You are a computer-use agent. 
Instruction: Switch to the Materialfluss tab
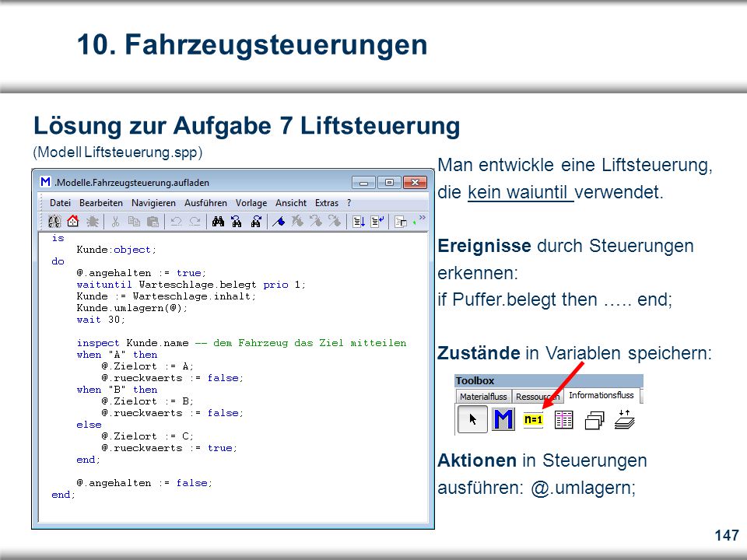click(483, 396)
